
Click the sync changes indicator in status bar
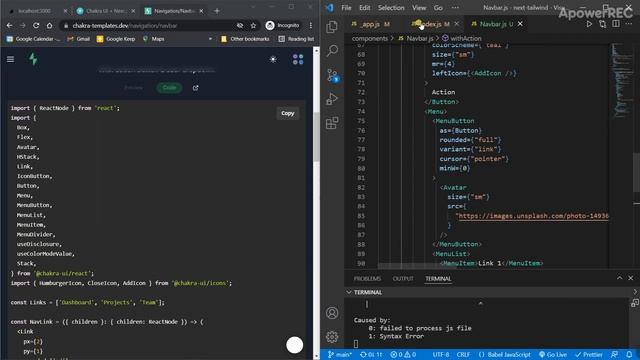coord(371,354)
